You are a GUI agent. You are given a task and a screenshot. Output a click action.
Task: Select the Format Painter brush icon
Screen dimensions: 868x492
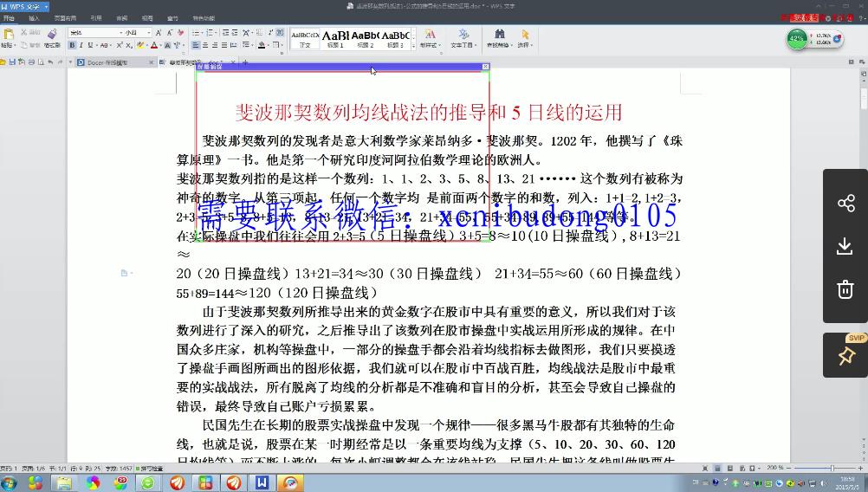coord(51,35)
